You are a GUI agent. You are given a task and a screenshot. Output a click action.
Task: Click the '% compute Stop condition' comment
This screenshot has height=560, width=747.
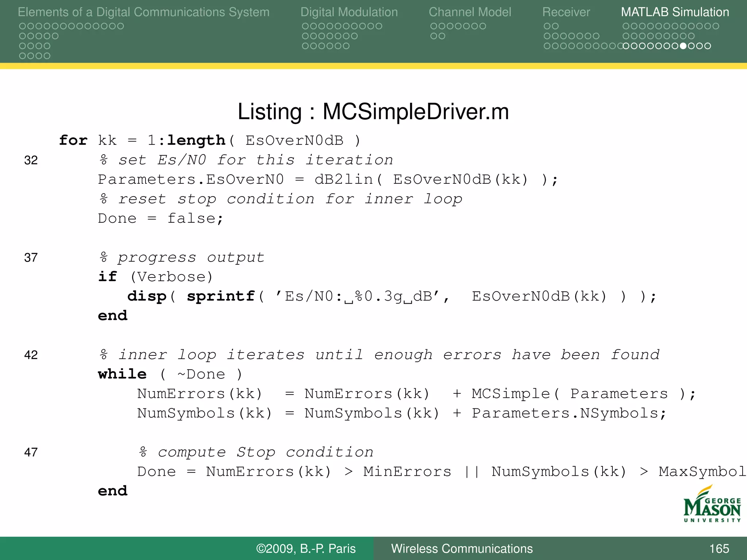coord(256,452)
